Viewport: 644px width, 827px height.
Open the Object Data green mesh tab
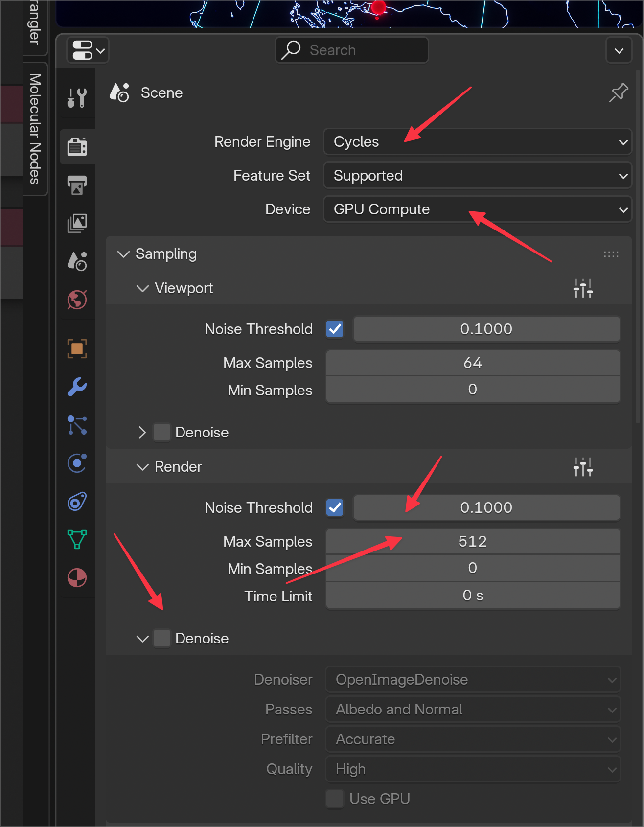[77, 539]
